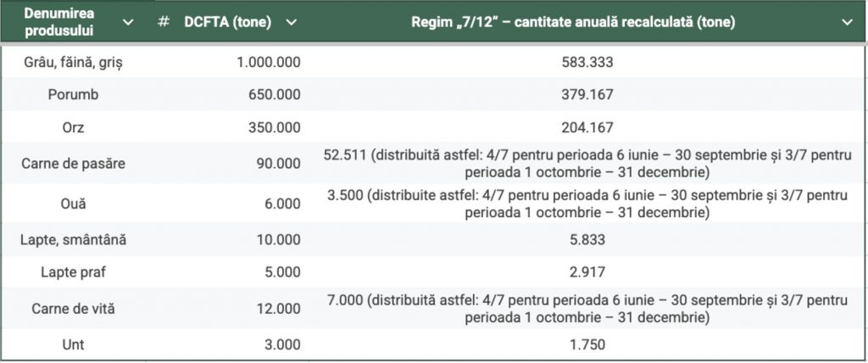The image size is (868, 363).
Task: Click the Carne de vită cell
Action: tap(73, 309)
